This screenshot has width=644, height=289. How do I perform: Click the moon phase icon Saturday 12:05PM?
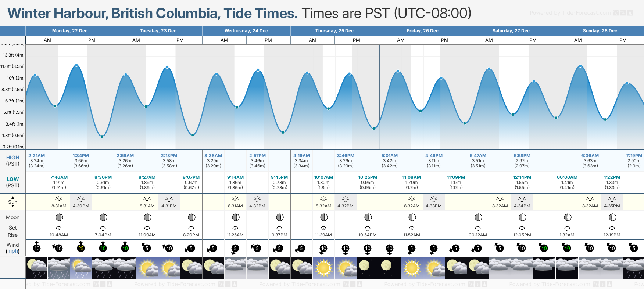click(x=522, y=217)
